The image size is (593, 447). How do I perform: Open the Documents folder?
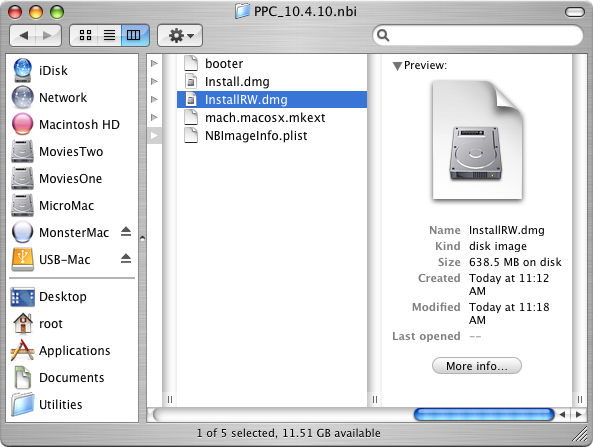[72, 377]
